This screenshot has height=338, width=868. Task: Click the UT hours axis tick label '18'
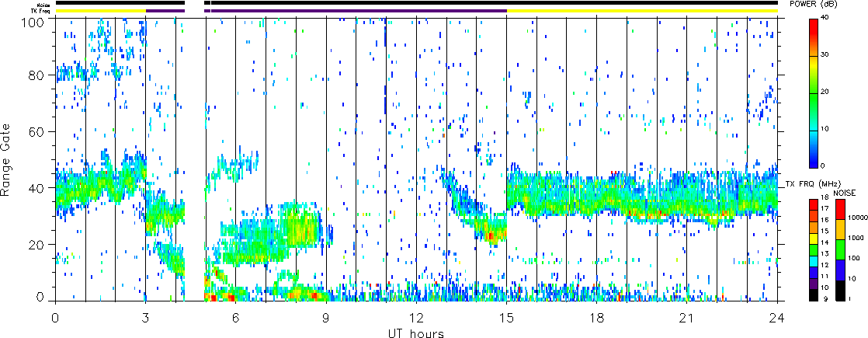click(x=597, y=317)
